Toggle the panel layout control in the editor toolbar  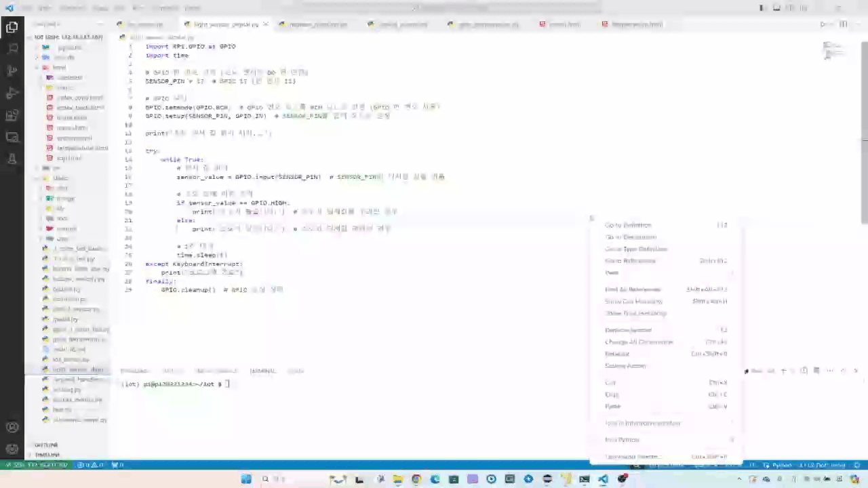click(844, 24)
